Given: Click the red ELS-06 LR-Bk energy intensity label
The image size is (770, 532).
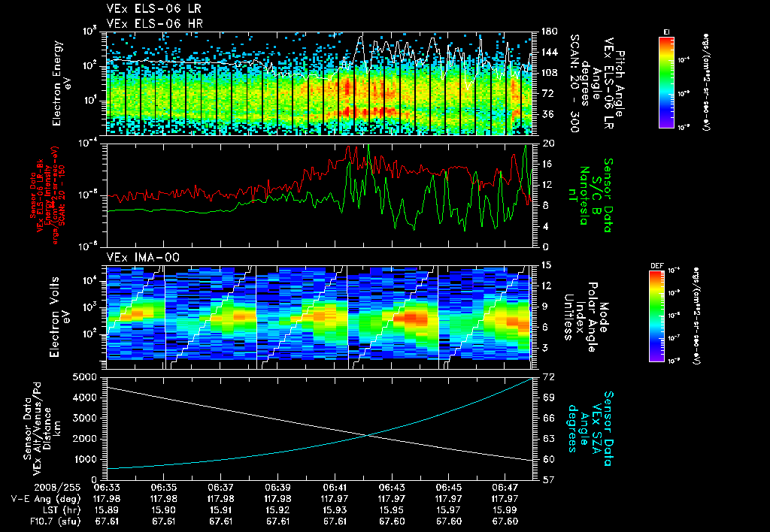Looking at the screenshot, I should point(47,195).
